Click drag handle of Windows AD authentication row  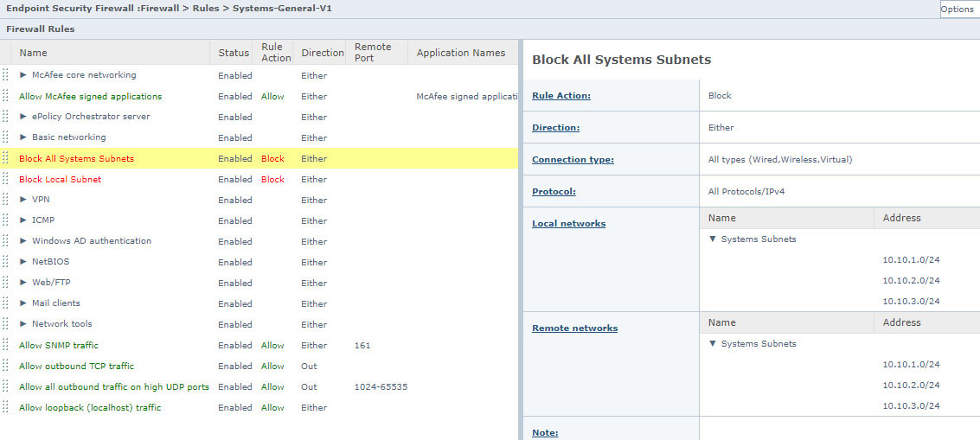coord(5,240)
